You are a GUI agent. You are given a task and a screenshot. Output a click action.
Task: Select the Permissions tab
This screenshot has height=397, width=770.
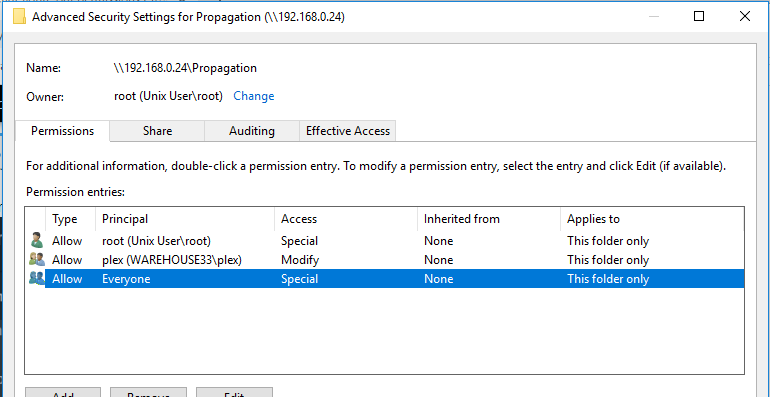pos(62,131)
